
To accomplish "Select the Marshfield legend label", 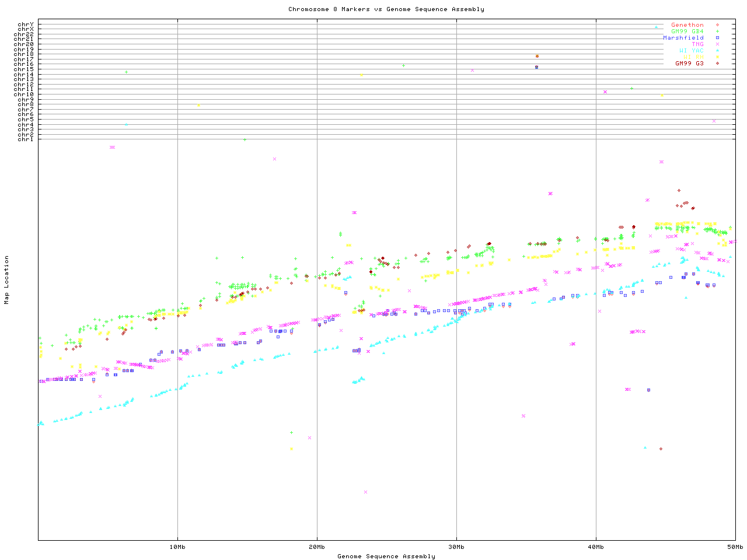I will click(x=683, y=38).
